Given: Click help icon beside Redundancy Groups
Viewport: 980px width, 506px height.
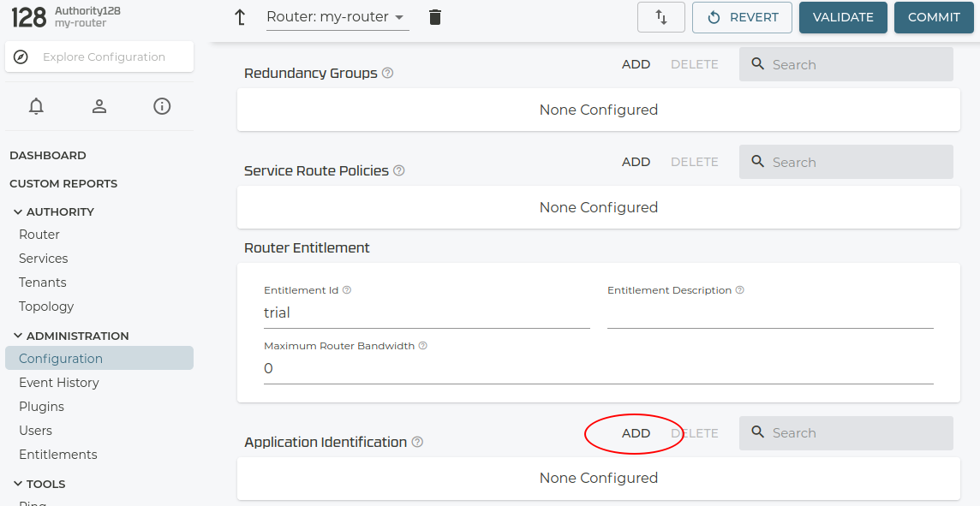Looking at the screenshot, I should tap(387, 73).
